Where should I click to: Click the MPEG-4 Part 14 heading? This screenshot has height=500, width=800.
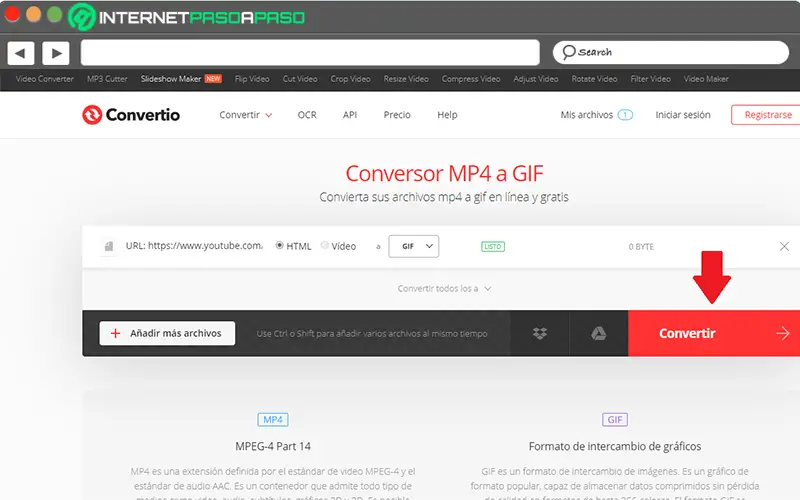click(273, 446)
